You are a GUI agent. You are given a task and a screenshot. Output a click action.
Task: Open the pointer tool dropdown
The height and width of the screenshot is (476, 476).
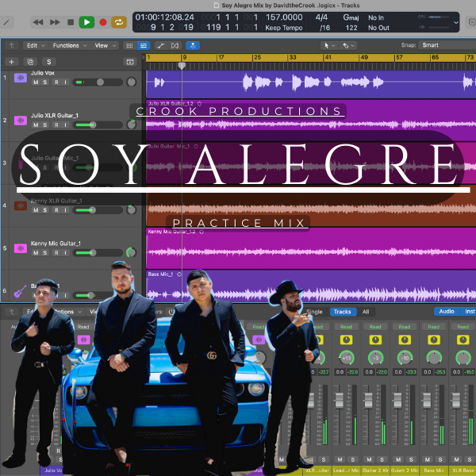tap(329, 45)
